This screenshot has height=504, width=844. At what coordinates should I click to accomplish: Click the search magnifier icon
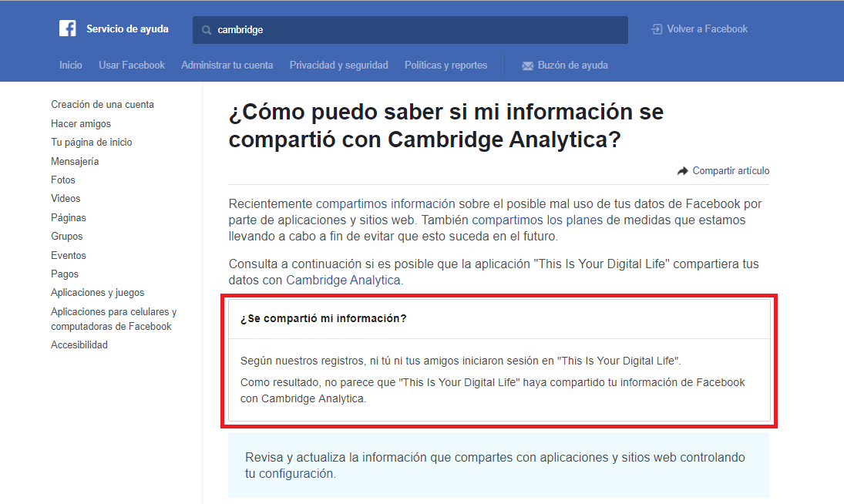coord(206,30)
